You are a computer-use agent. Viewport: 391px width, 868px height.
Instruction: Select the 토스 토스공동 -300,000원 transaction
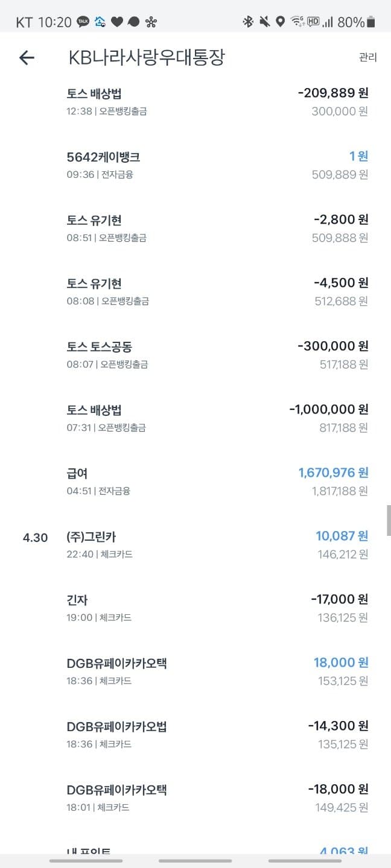pos(217,354)
